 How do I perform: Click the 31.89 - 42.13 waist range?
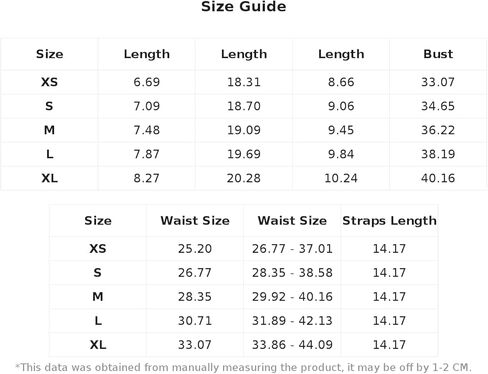(292, 321)
